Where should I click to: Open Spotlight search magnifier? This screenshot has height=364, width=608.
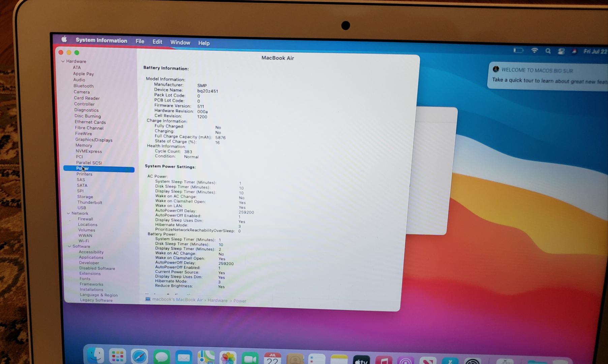(548, 51)
